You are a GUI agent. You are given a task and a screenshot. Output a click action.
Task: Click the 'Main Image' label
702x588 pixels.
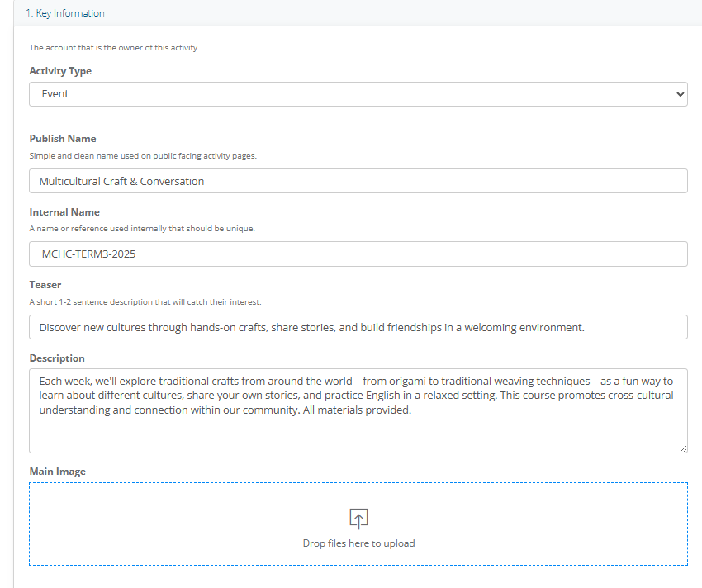click(x=57, y=471)
